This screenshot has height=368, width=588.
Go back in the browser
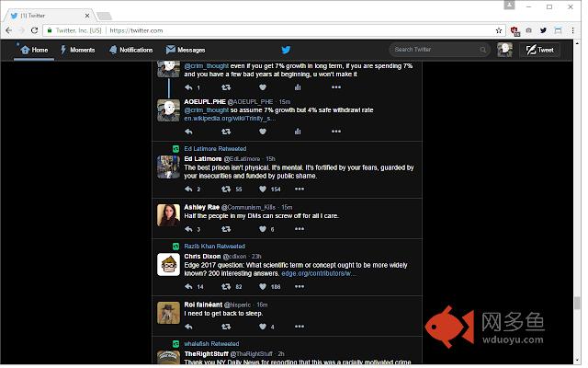tap(9, 30)
